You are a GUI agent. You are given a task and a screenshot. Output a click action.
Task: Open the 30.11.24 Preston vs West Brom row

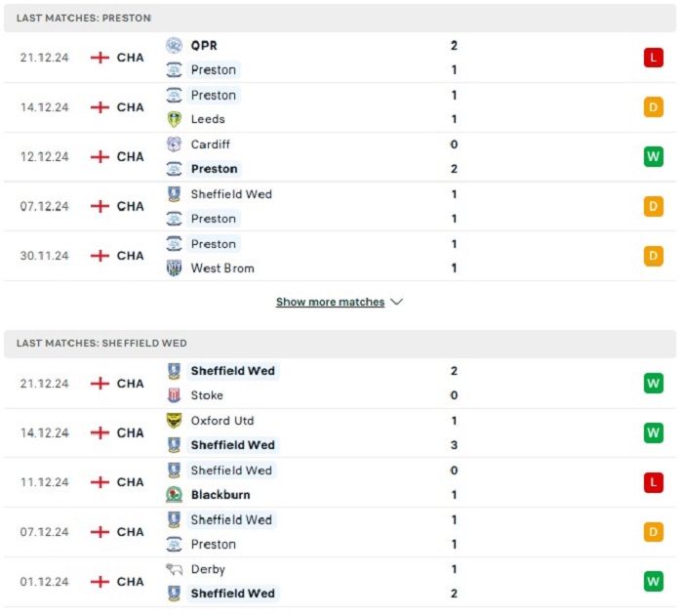point(340,256)
